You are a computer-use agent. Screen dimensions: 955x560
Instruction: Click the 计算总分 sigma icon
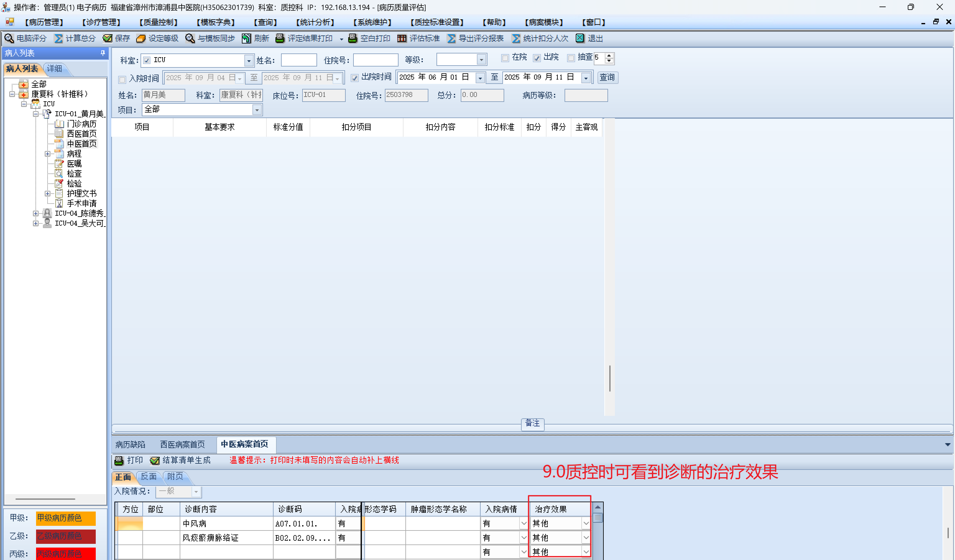[58, 38]
